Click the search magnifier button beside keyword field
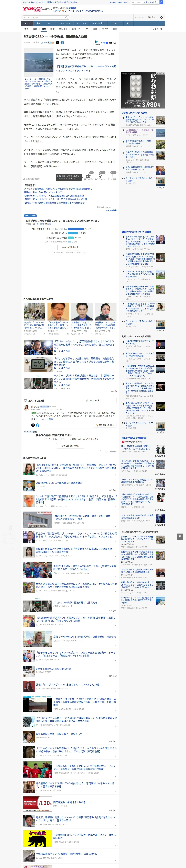This screenshot has height=868, width=186. (x=66, y=18)
